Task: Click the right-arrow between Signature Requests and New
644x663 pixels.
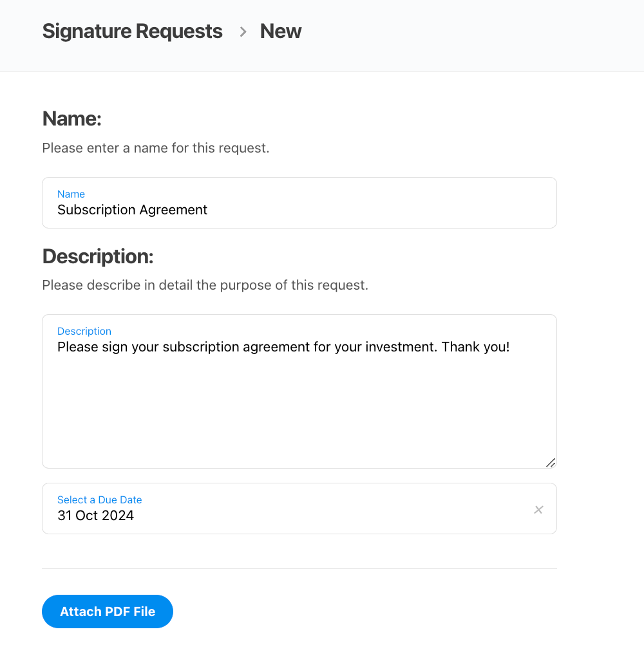Action: click(243, 31)
